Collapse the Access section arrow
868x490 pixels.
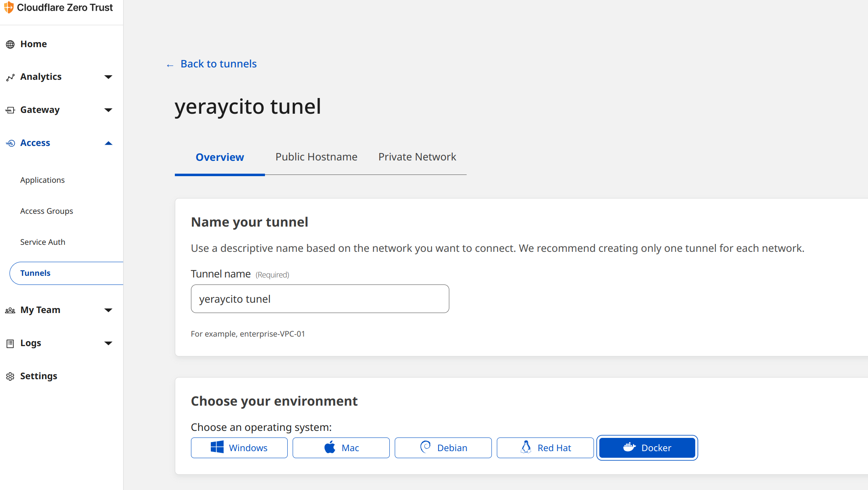[x=108, y=143]
